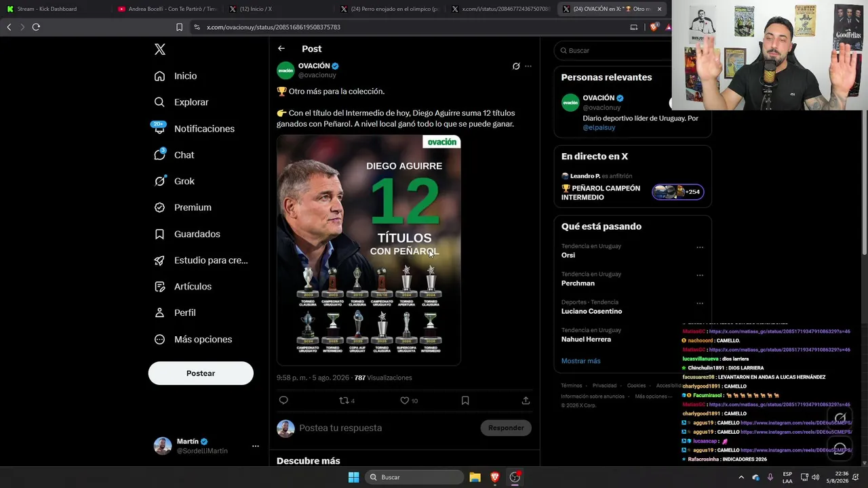Open the Windows Start menu
868x488 pixels.
(353, 477)
